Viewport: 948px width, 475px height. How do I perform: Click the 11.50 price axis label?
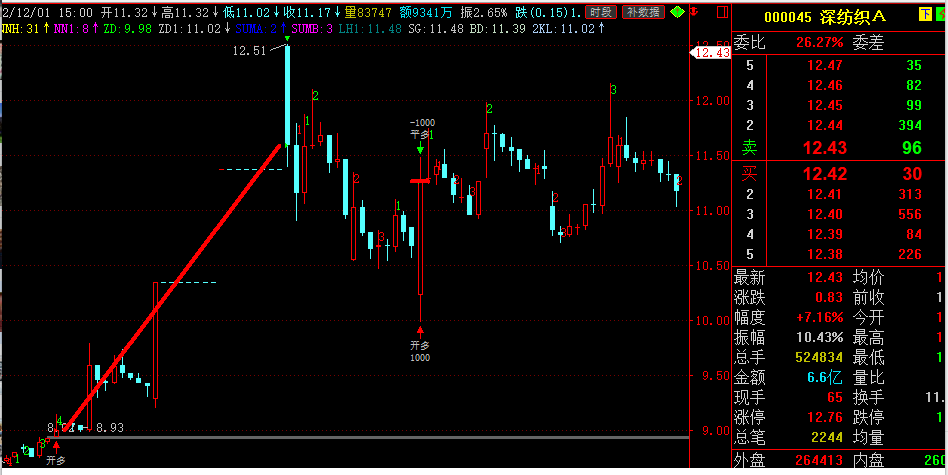click(712, 156)
